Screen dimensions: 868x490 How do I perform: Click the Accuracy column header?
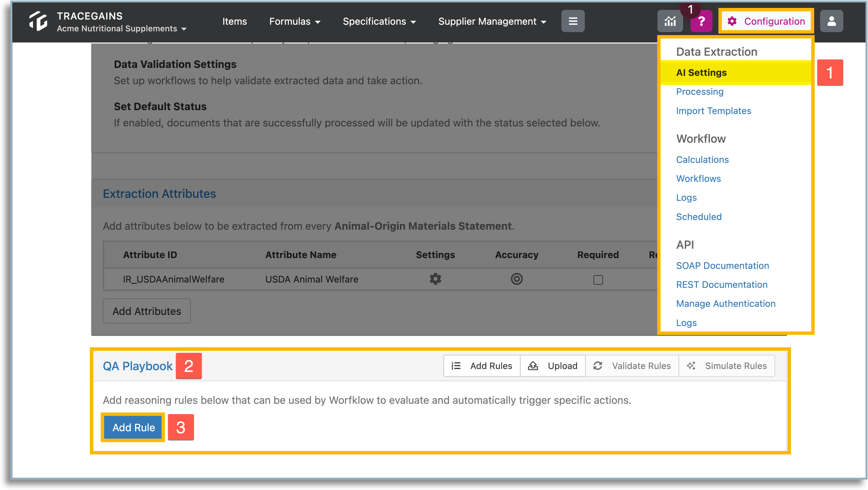coord(516,255)
